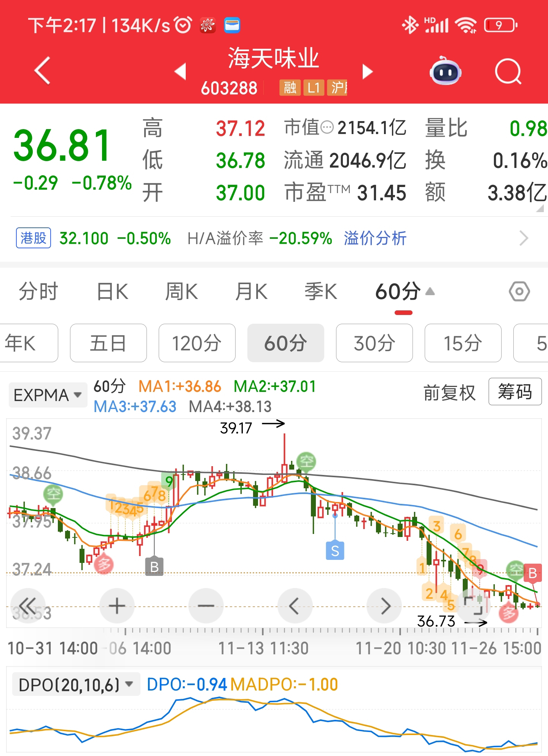Image resolution: width=548 pixels, height=756 pixels.
Task: Switch to 分时 tab
Action: tap(38, 292)
